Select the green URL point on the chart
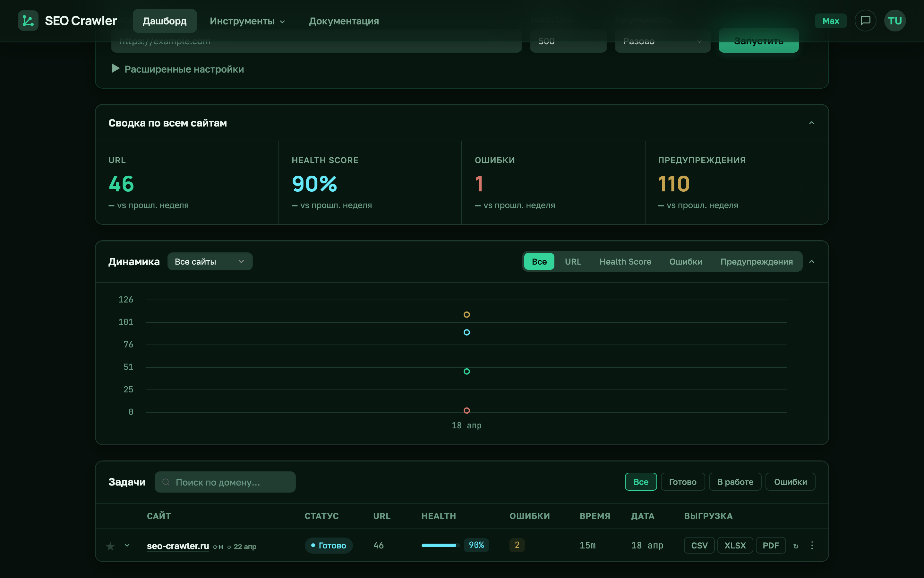Viewport: 924px width, 578px height. pos(466,371)
